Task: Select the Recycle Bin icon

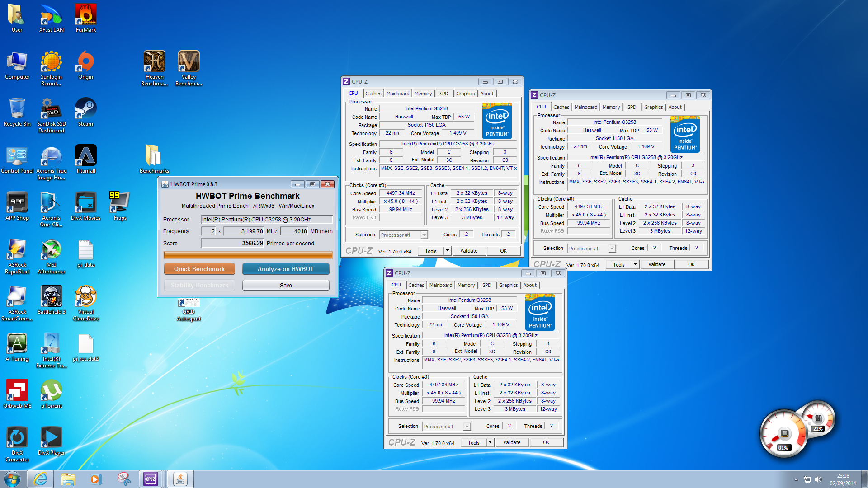Action: pyautogui.click(x=17, y=112)
